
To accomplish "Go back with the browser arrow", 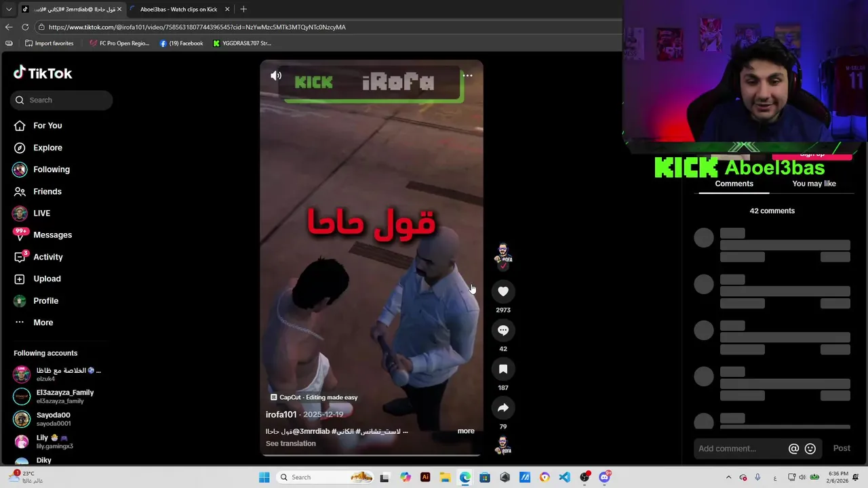I will [9, 27].
